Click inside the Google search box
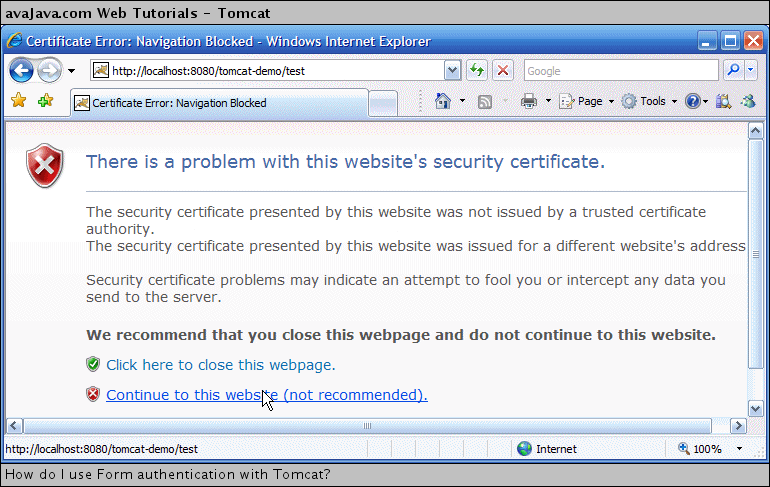 coord(621,71)
